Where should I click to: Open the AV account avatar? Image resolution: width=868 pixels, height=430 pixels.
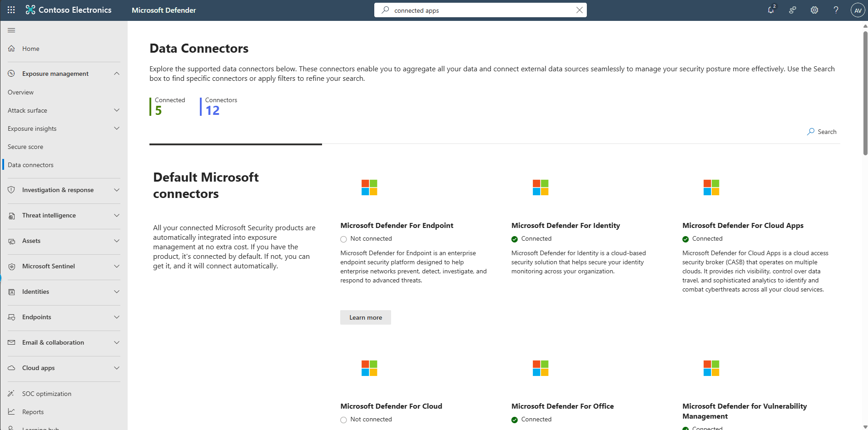click(858, 10)
